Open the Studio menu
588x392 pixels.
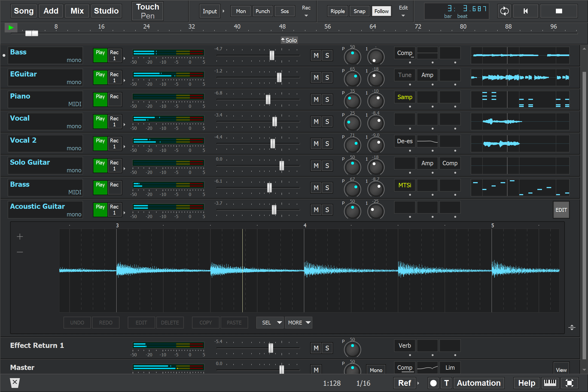coord(106,11)
